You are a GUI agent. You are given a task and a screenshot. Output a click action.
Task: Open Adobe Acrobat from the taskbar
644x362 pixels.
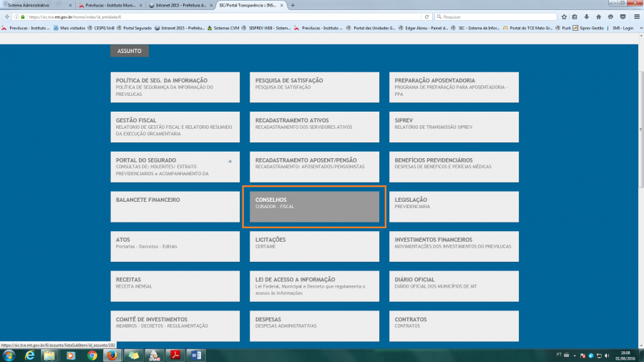[x=174, y=355]
